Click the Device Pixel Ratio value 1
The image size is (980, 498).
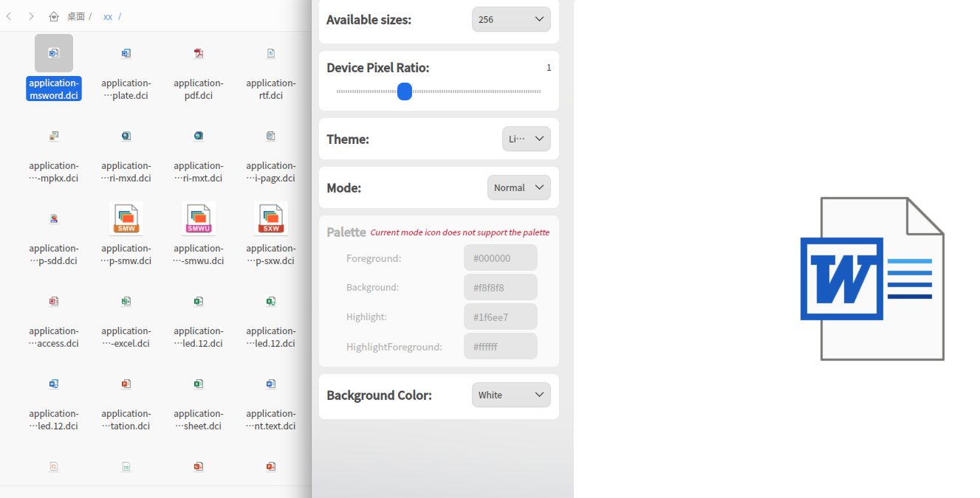[x=549, y=68]
